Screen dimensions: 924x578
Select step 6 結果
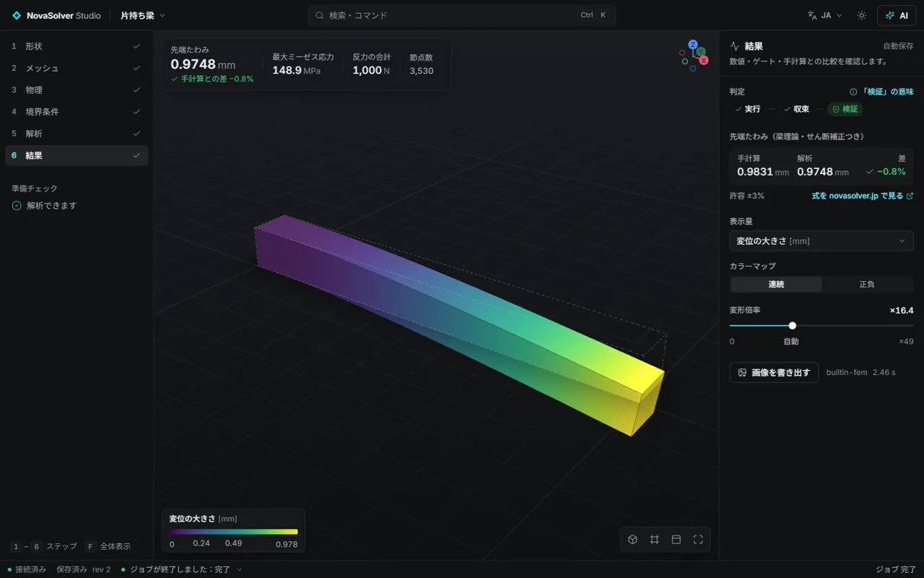[77, 155]
